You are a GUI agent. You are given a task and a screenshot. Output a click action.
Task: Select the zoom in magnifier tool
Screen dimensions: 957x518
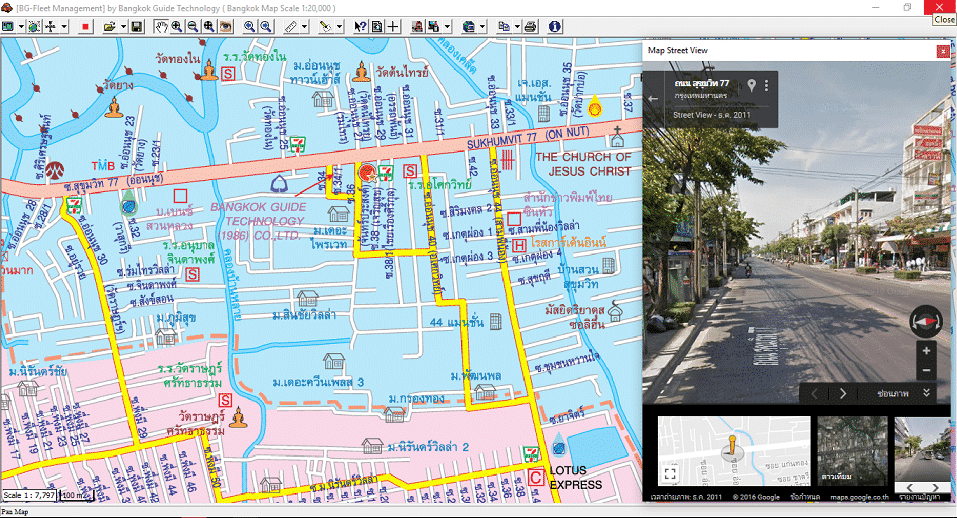point(176,26)
